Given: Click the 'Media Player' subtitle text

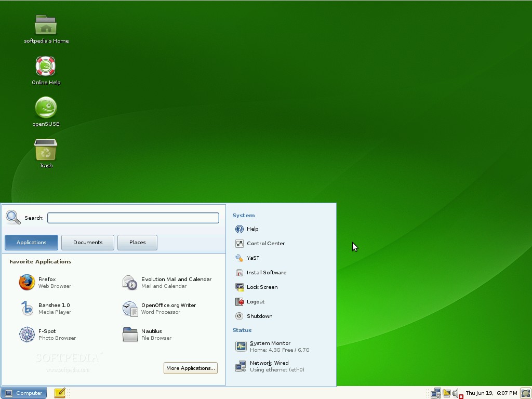Looking at the screenshot, I should coord(55,312).
